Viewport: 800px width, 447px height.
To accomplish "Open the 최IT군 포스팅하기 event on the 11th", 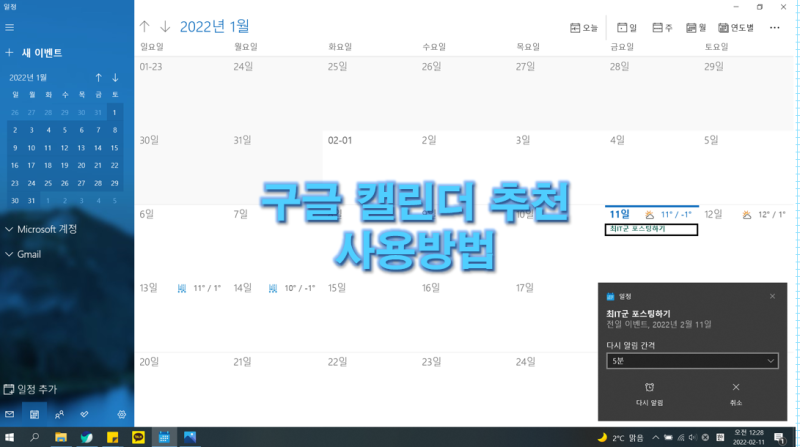I will (x=651, y=230).
